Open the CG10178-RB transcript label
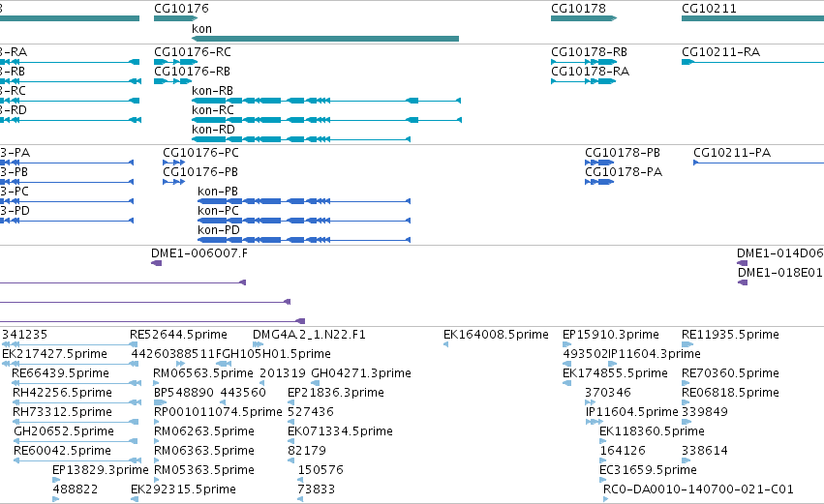This screenshot has width=824, height=504. coord(589,52)
